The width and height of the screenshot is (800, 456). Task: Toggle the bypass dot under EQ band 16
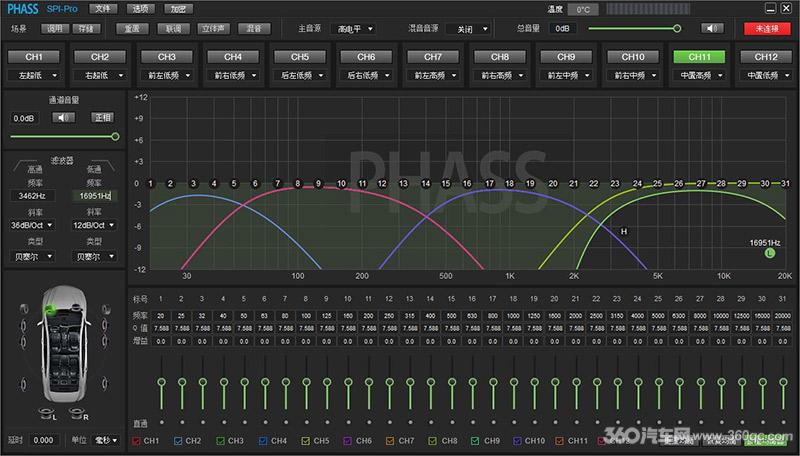pyautogui.click(x=472, y=422)
